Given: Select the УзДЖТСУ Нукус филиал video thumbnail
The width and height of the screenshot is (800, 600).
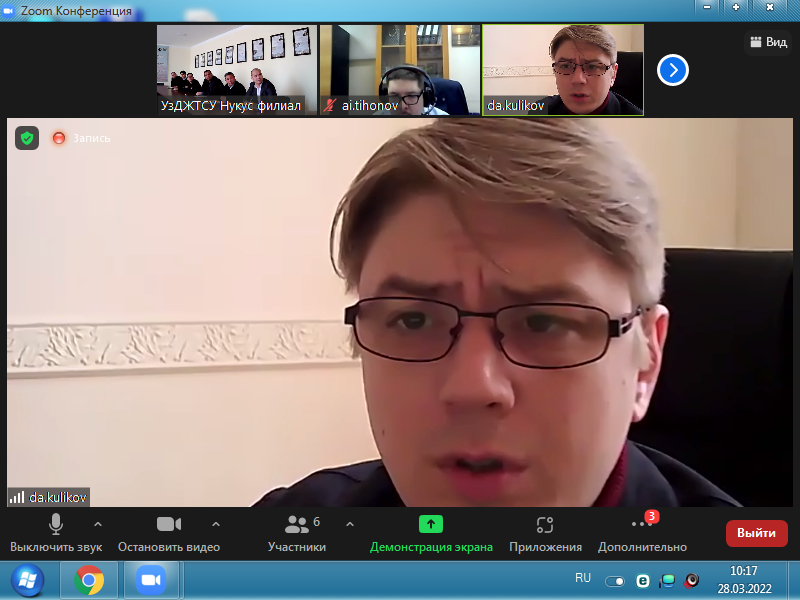Looking at the screenshot, I should tap(237, 70).
